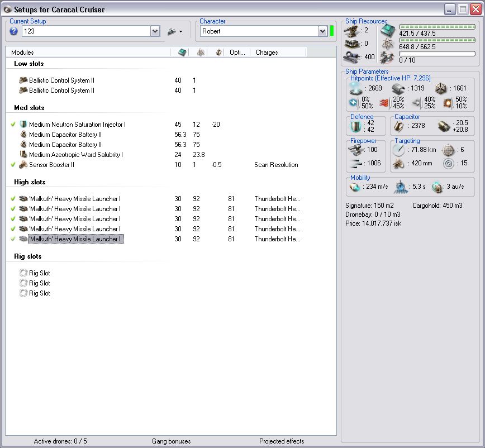
Task: Click Medium Neutron Saturation Injector module icon
Action: [23, 125]
